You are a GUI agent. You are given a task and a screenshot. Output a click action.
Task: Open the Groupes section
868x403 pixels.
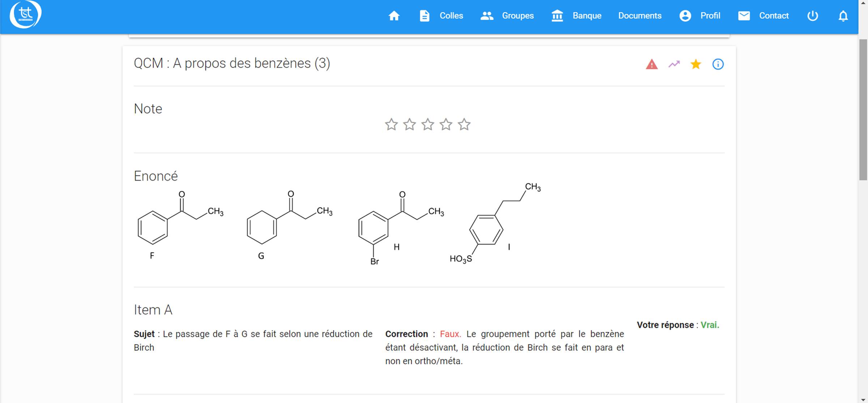click(x=518, y=16)
